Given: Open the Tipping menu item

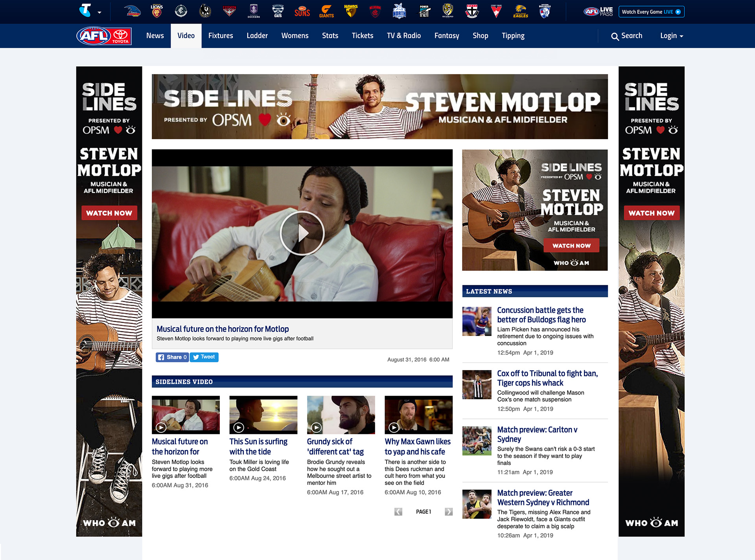Looking at the screenshot, I should 513,36.
